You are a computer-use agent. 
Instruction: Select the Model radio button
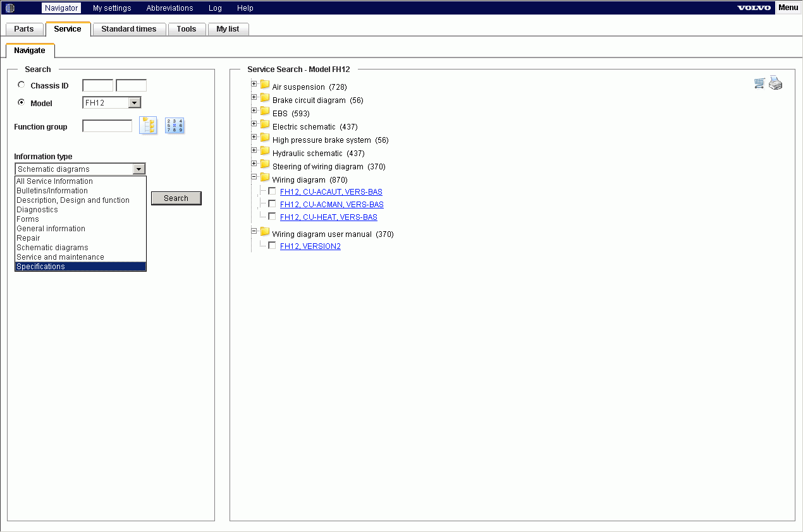tap(21, 102)
